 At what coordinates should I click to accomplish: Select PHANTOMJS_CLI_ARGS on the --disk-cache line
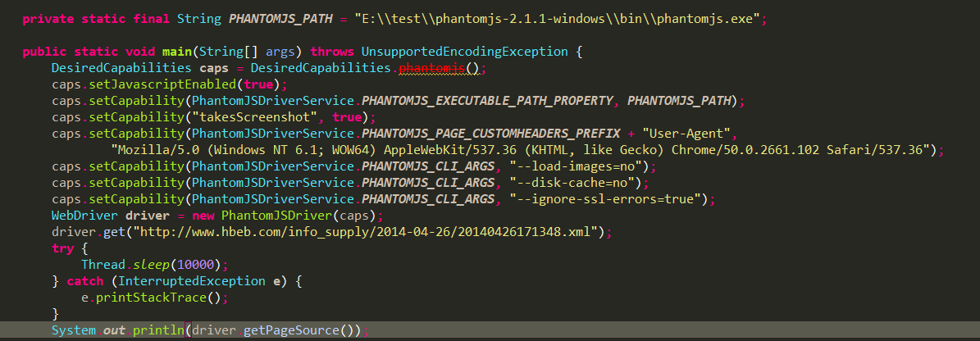click(428, 183)
